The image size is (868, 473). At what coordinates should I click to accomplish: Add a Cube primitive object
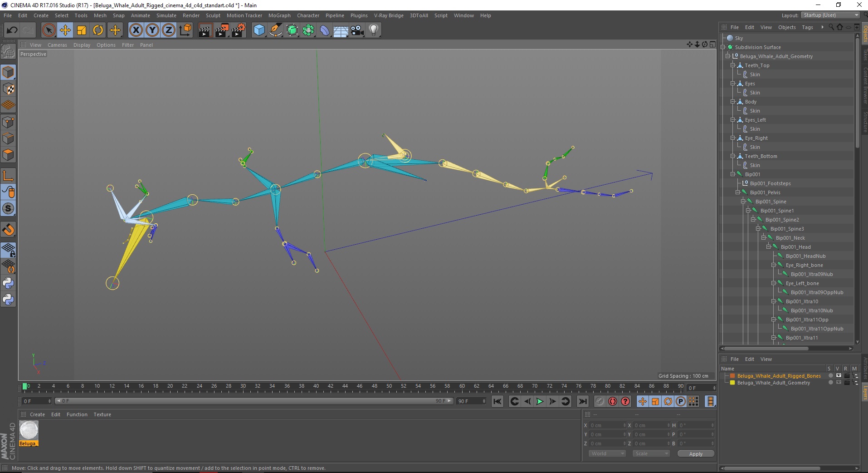coord(259,30)
